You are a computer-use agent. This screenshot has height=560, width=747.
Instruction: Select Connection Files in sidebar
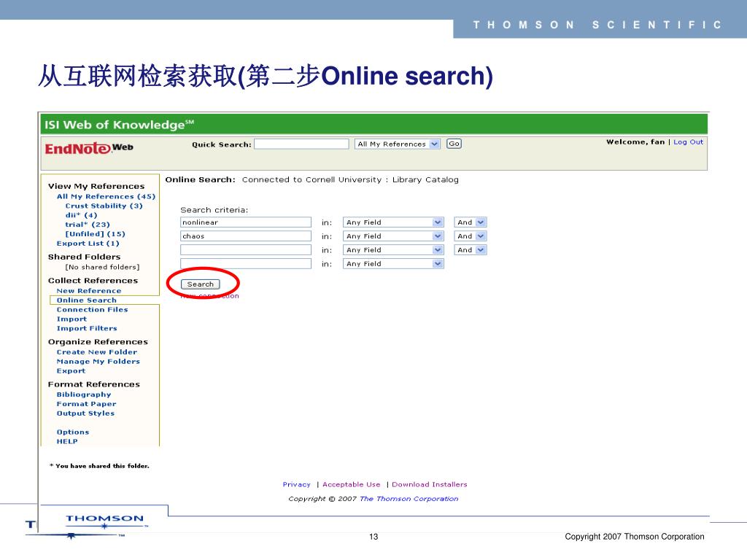click(x=92, y=309)
